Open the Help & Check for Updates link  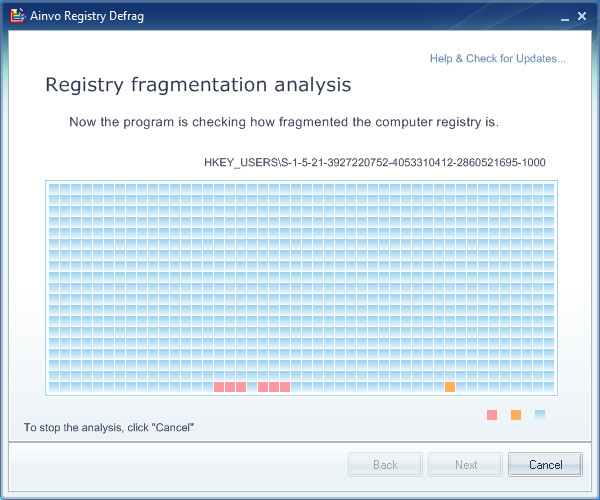click(x=497, y=59)
